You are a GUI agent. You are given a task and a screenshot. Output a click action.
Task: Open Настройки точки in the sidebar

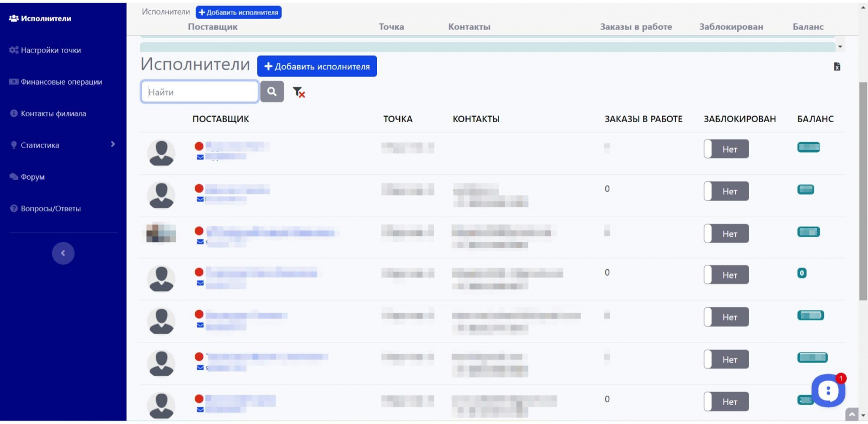point(45,50)
